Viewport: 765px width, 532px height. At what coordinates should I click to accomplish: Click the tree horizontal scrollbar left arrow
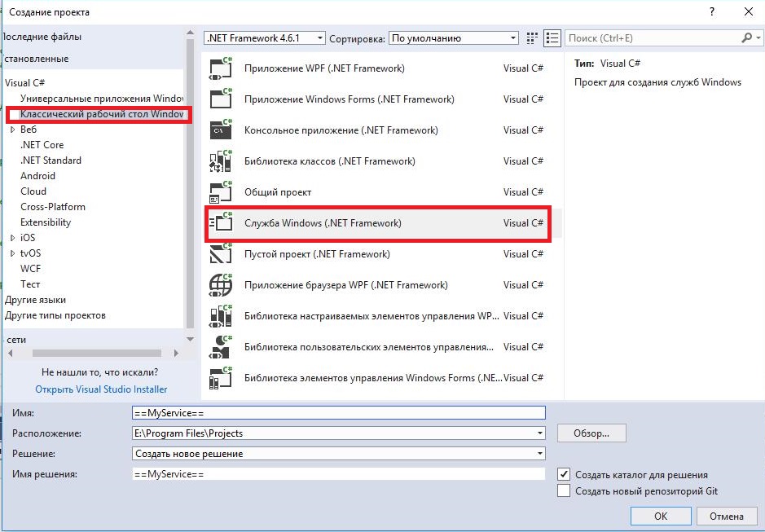pos(11,353)
